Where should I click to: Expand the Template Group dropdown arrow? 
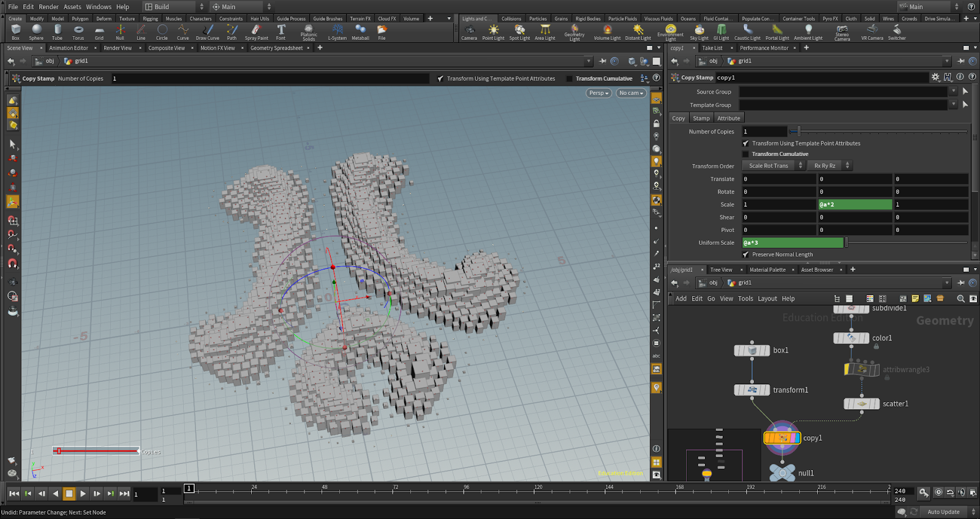(x=953, y=105)
